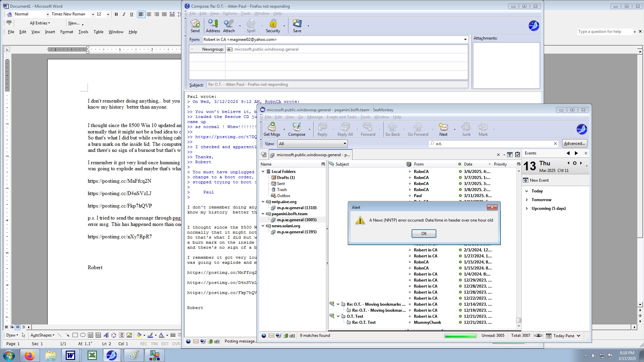Click the Junk toolbar icon
The image size is (644, 362).
pos(466,129)
